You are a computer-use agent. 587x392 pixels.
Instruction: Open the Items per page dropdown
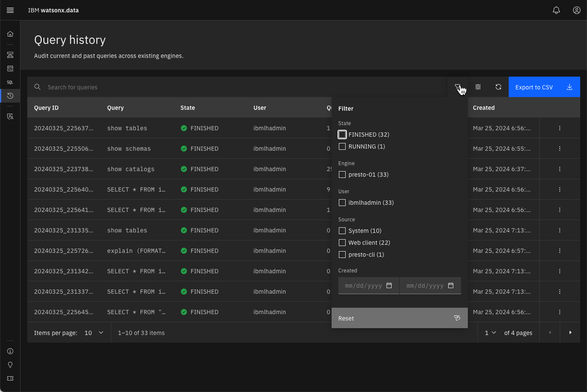[x=94, y=333]
